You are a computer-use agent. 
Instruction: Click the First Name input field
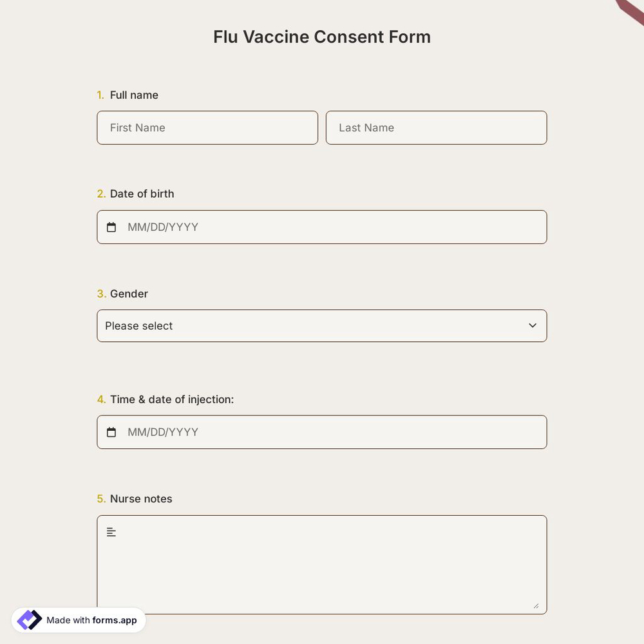(207, 128)
